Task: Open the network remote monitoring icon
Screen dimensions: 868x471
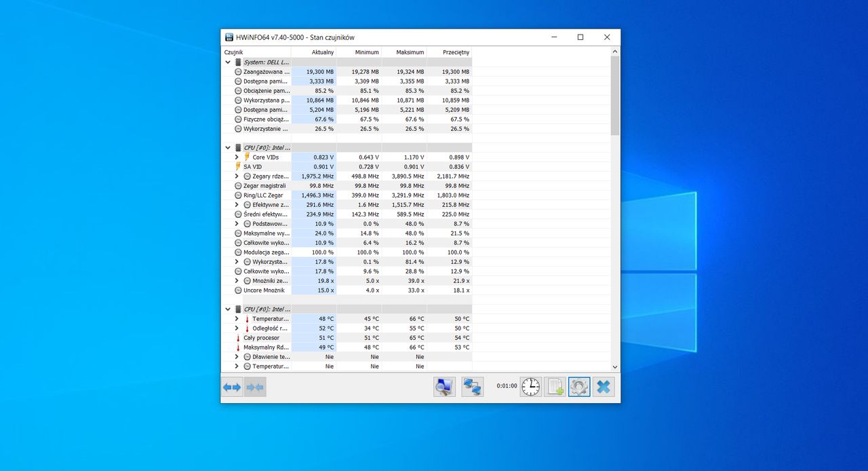Action: [473, 387]
